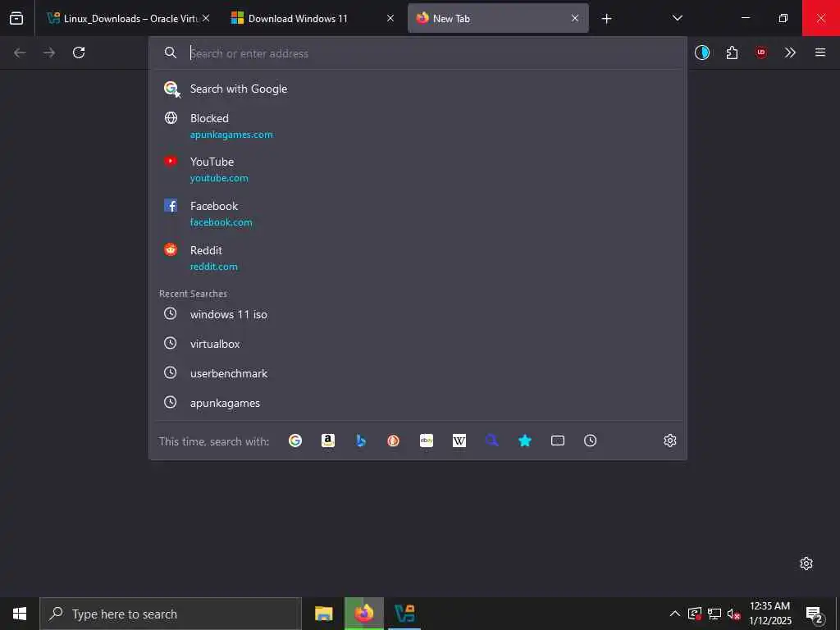Open the muted volume tray icon
840x630 pixels.
pyautogui.click(x=734, y=614)
